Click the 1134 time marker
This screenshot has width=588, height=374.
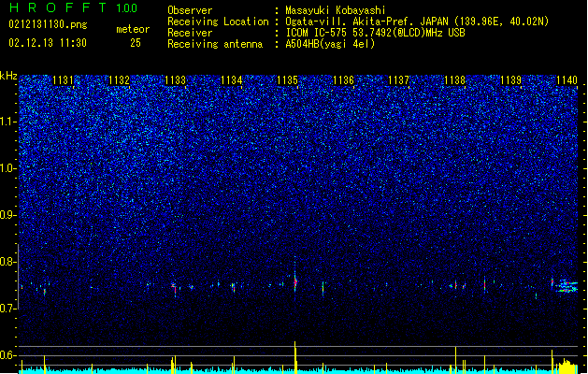(232, 79)
